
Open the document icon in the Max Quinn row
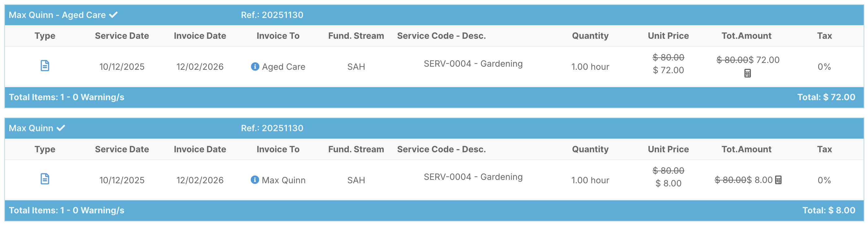click(45, 179)
